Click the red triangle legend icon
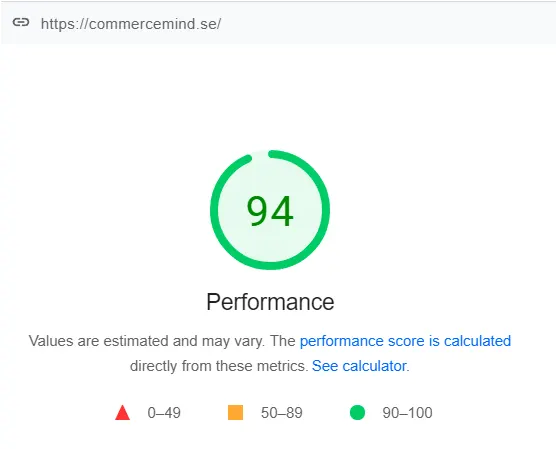This screenshot has width=556, height=449. 123,412
